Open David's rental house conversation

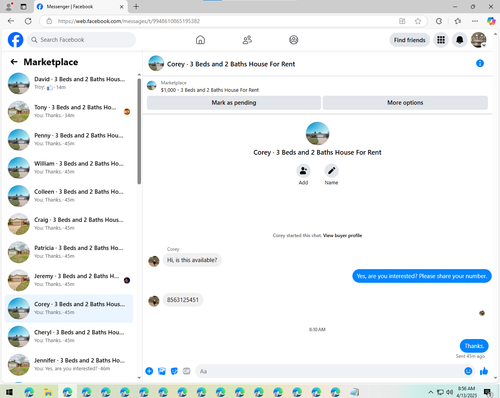[x=69, y=83]
